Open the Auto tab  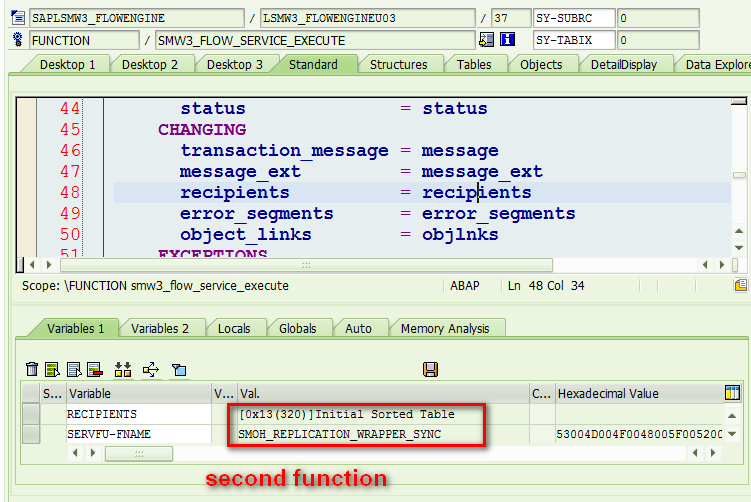[358, 329]
